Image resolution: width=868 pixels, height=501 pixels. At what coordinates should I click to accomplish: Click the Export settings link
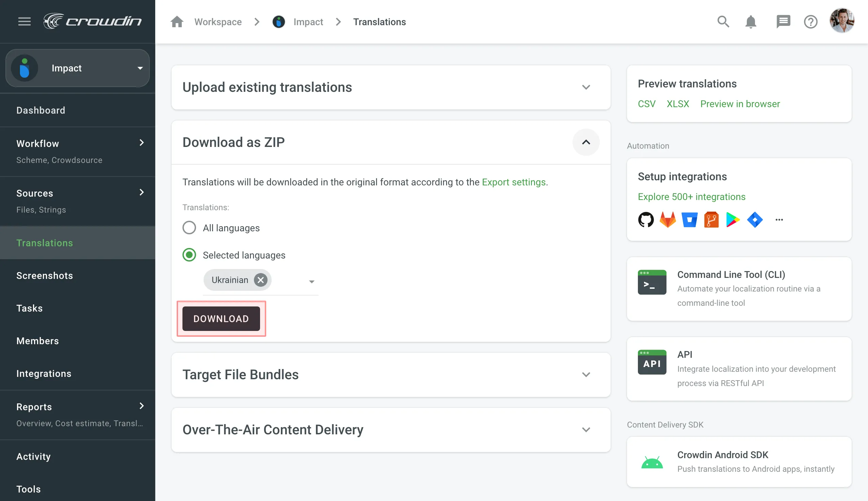coord(513,182)
